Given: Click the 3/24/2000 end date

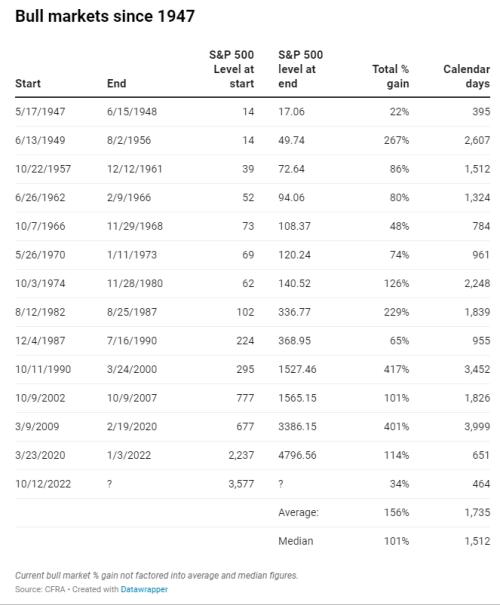Looking at the screenshot, I should coord(132,369).
